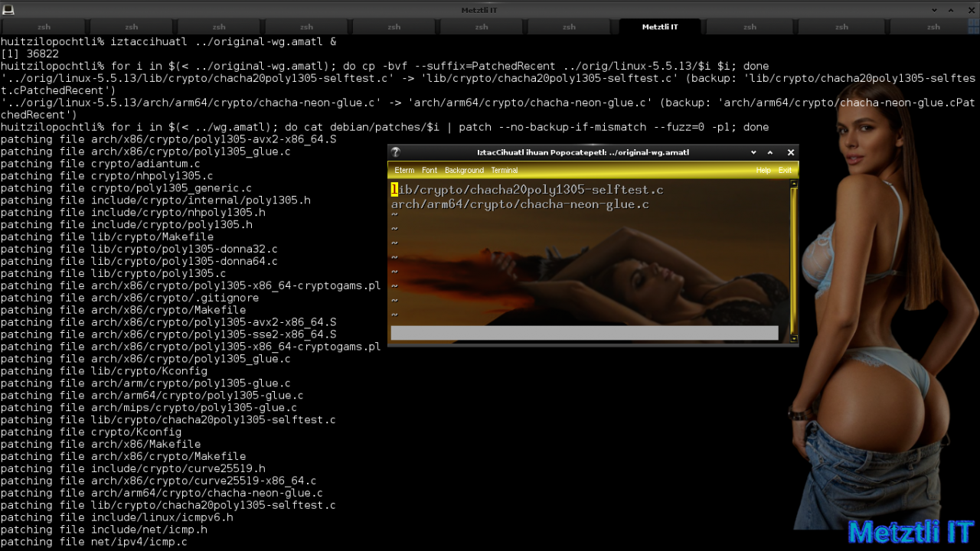Click 'patching file include/crypto/poly1305.h' line
This screenshot has height=551, width=980.
pyautogui.click(x=126, y=225)
